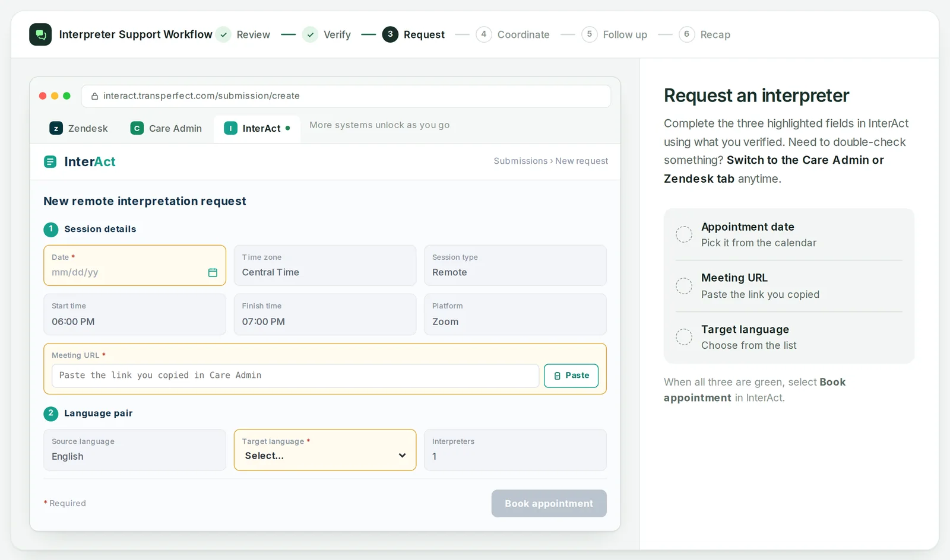Image resolution: width=950 pixels, height=560 pixels.
Task: Click the green window dot
Action: [x=66, y=96]
